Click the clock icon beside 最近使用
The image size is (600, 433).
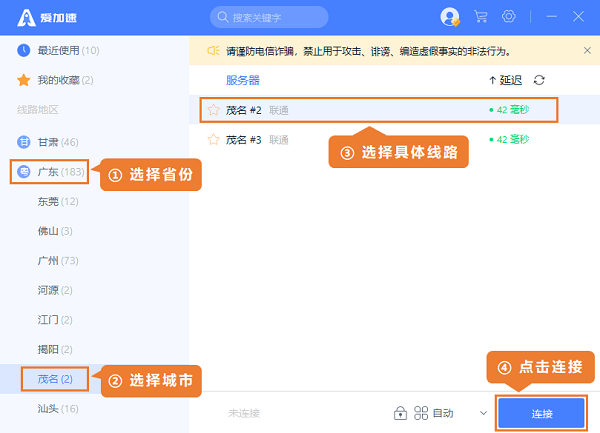click(24, 50)
